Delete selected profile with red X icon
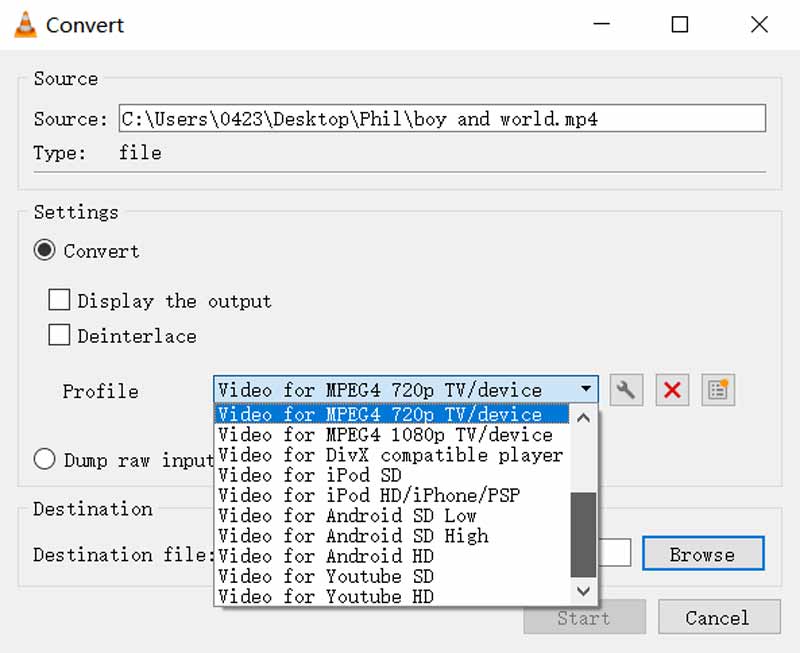The width and height of the screenshot is (800, 653). click(x=672, y=390)
